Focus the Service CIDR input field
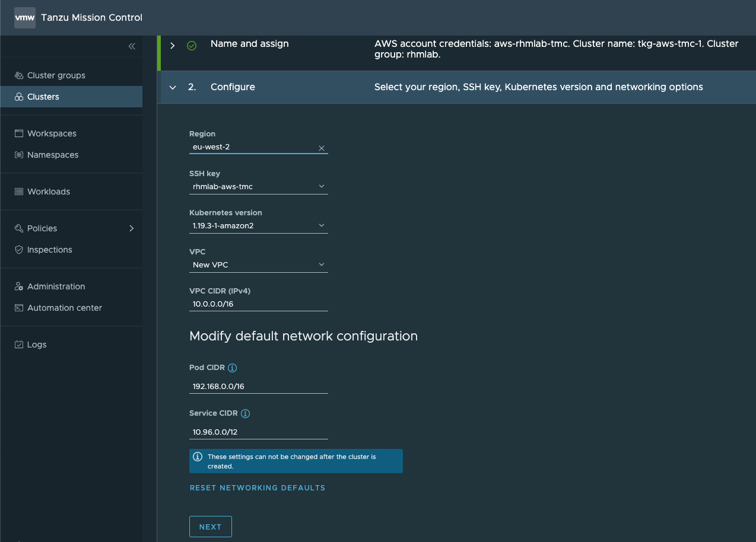This screenshot has height=542, width=756. [x=259, y=432]
